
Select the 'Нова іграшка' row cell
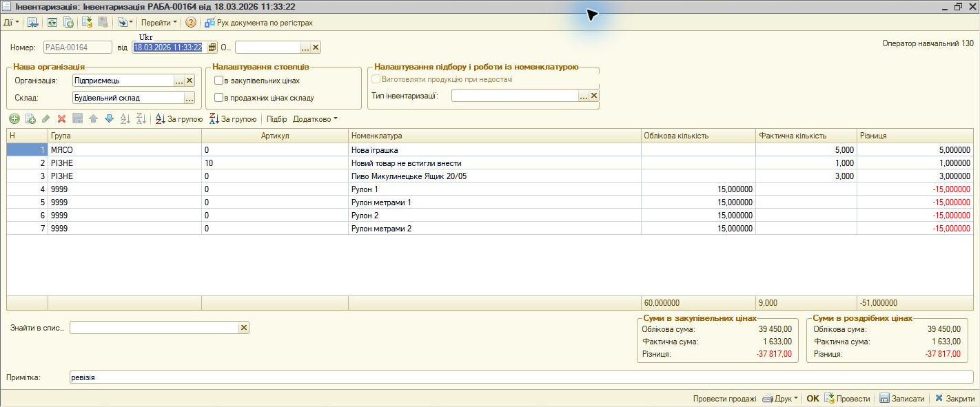(x=494, y=149)
